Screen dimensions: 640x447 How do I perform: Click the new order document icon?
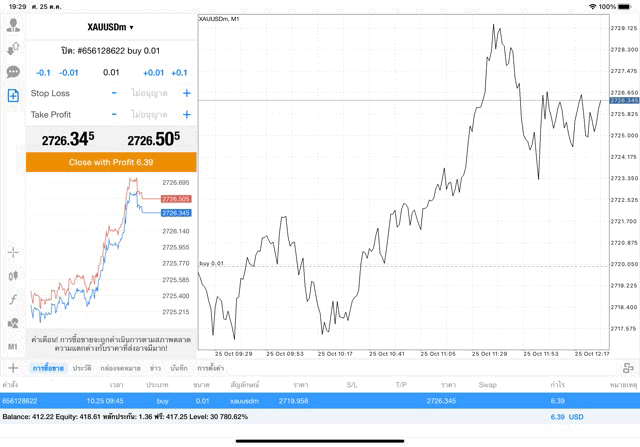(x=13, y=95)
